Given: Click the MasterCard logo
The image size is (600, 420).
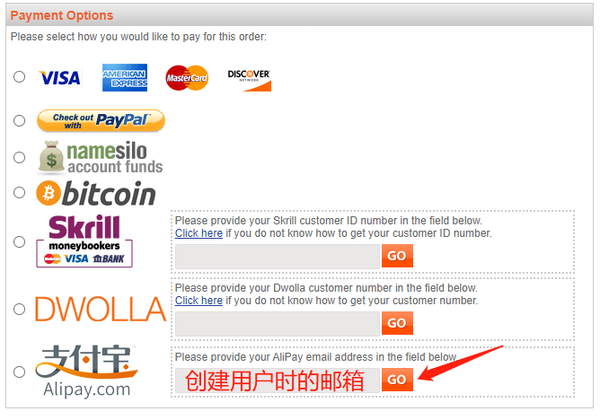Looking at the screenshot, I should [187, 78].
